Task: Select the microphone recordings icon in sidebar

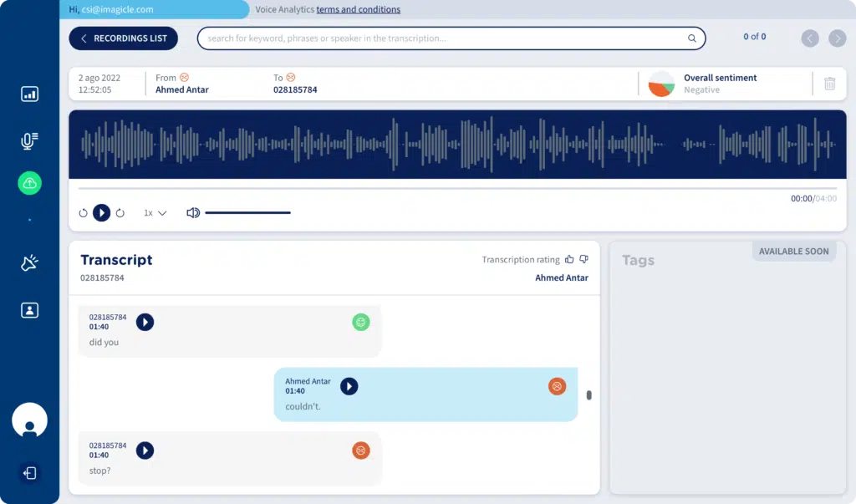Action: point(29,140)
